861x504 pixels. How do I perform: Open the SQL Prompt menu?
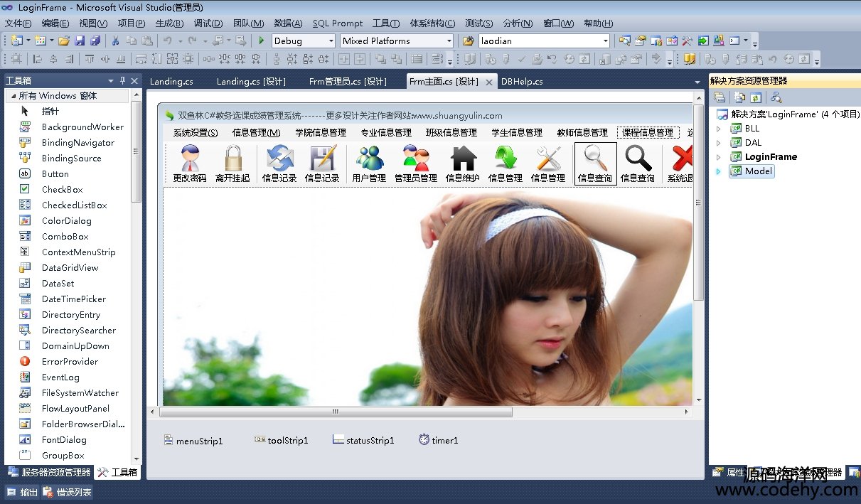pos(338,23)
